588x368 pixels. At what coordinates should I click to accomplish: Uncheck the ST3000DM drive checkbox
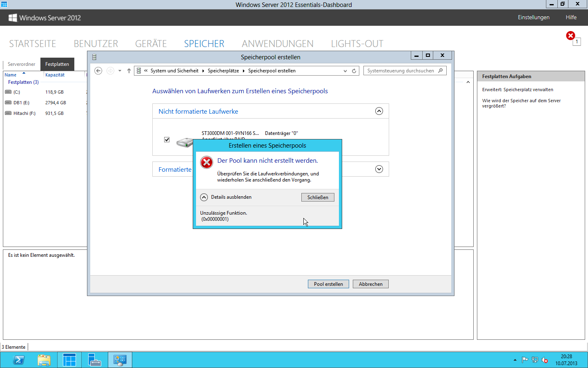(167, 140)
